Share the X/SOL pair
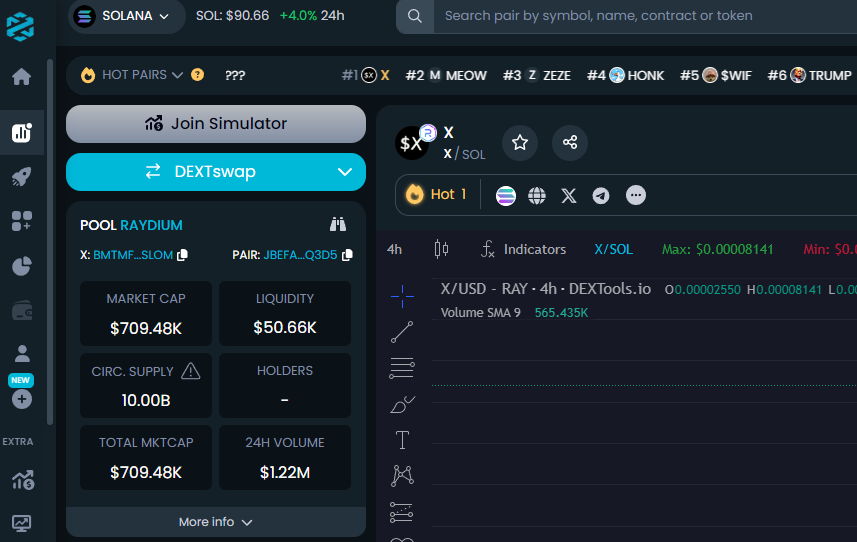 click(570, 143)
